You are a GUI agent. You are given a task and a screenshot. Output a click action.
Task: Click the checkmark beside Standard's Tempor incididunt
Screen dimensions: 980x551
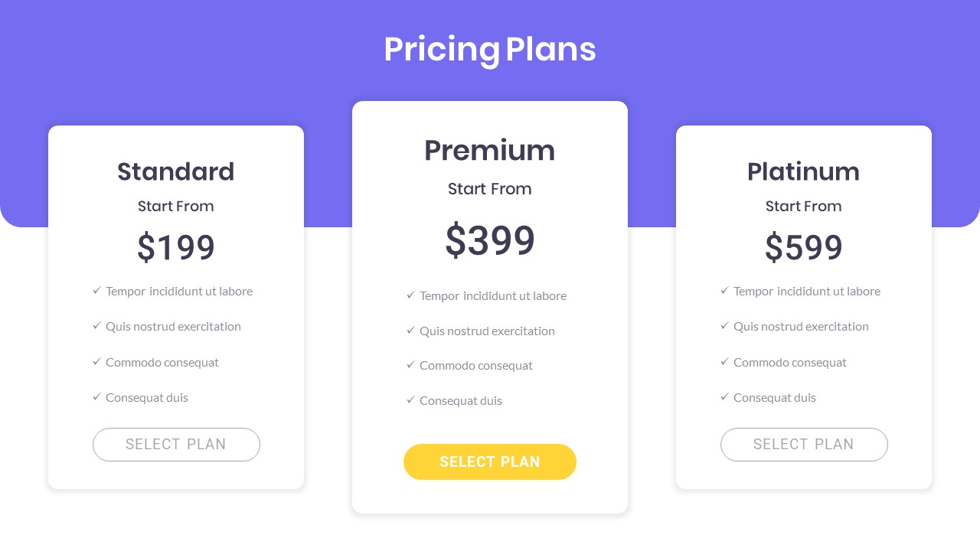tap(97, 291)
